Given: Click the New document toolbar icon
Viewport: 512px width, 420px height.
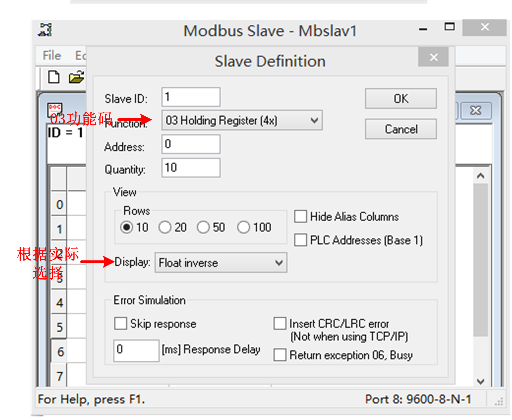Looking at the screenshot, I should [x=54, y=77].
